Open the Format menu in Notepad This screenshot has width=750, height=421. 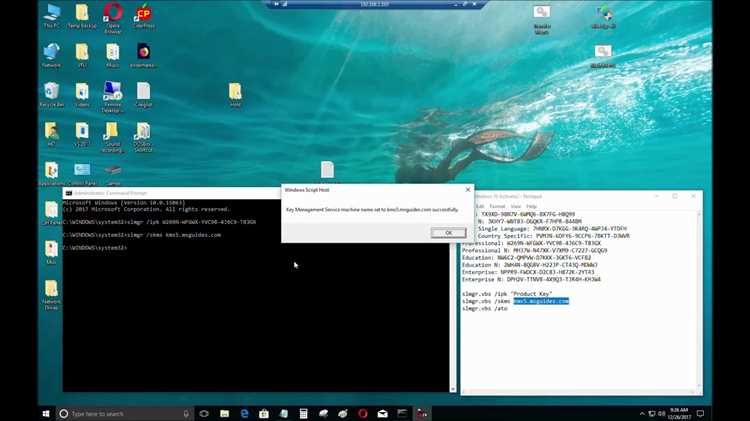[x=497, y=206]
